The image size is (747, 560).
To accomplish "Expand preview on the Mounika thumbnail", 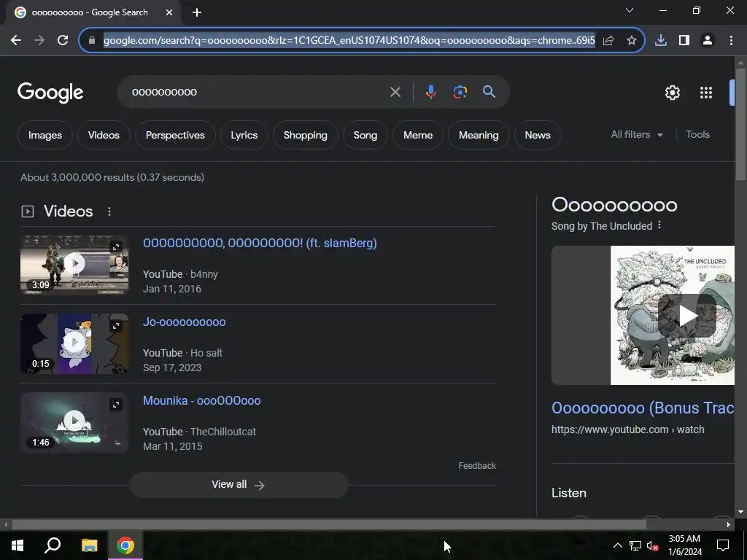I will tap(116, 404).
